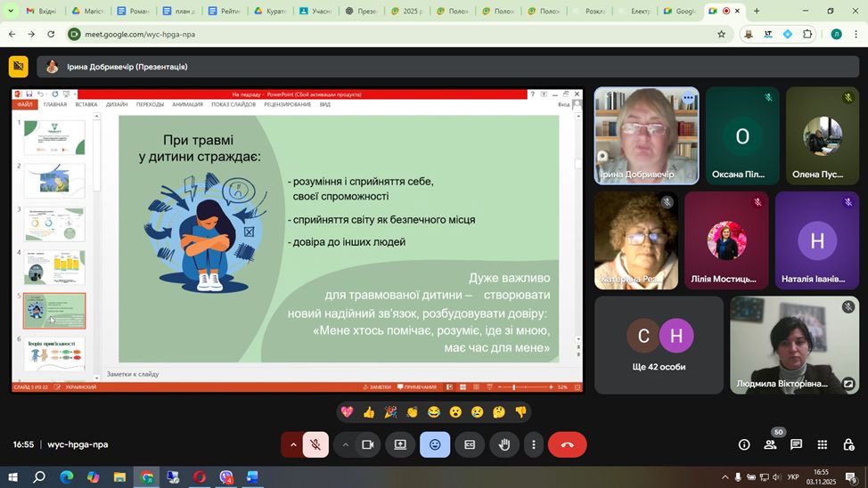
Task: Send the crying face reaction
Action: coord(477,411)
